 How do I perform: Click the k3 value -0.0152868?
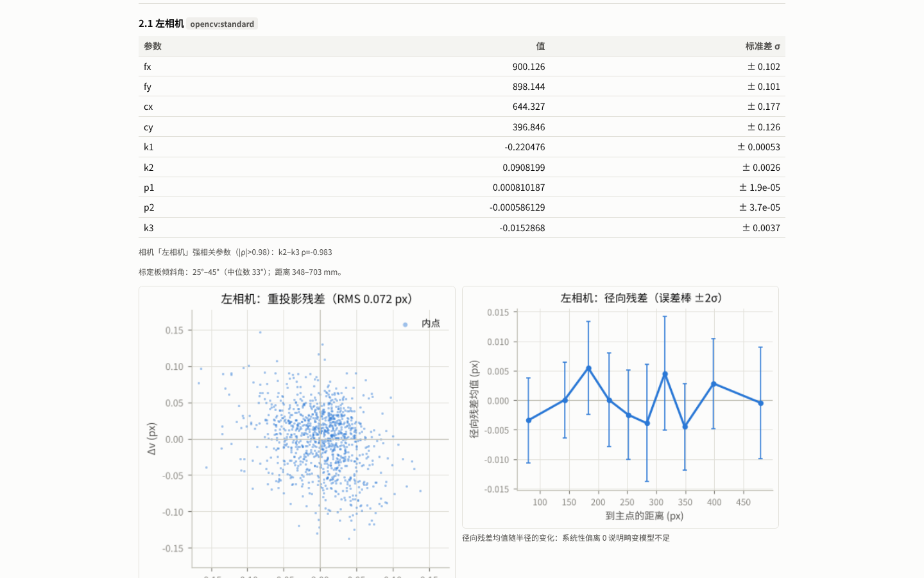(522, 228)
